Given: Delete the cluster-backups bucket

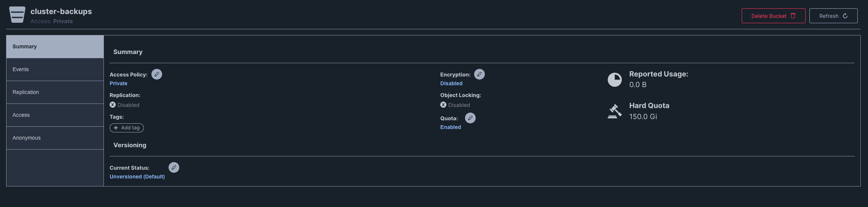Looking at the screenshot, I should 773,16.
